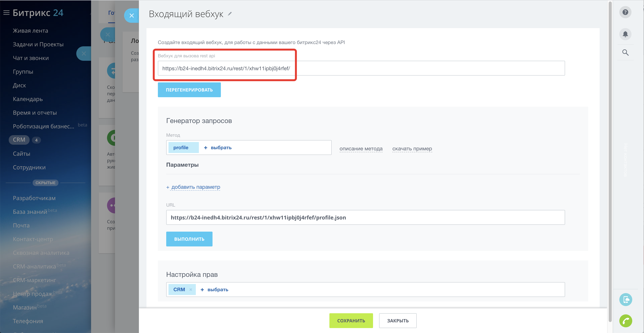Open Чат и звонки in sidebar
Viewport: 644px width, 333px height.
point(31,58)
